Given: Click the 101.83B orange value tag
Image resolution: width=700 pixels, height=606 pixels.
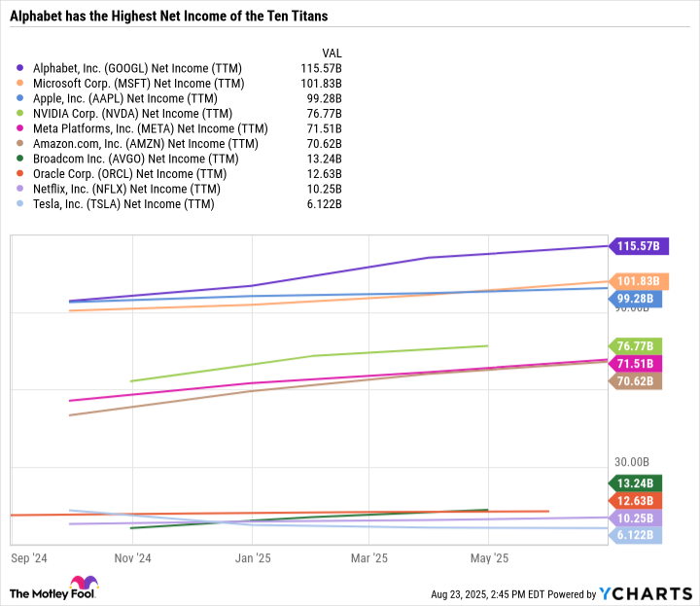Looking at the screenshot, I should click(x=637, y=281).
